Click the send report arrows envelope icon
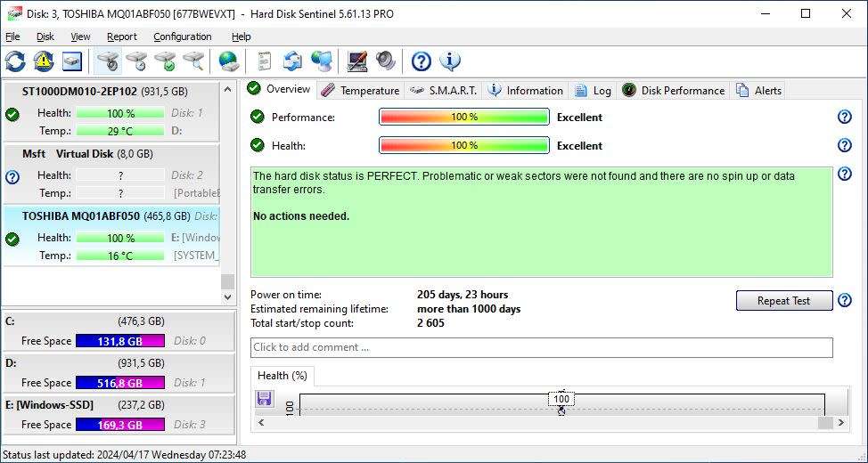The width and height of the screenshot is (868, 463). coord(293,61)
